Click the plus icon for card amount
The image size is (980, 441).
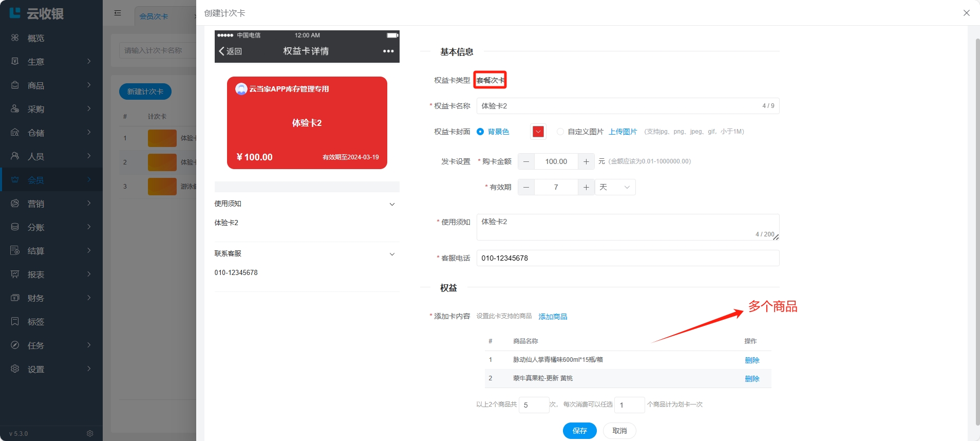click(586, 161)
